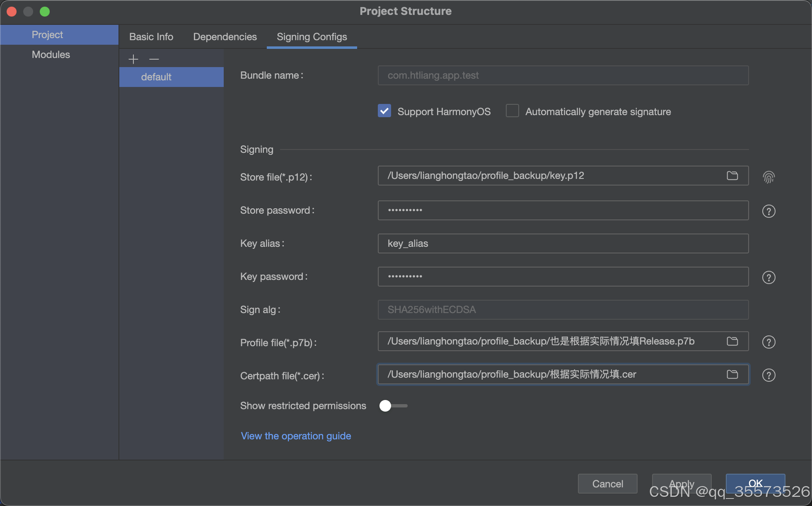Open help icon for Profile file
The image size is (812, 506).
click(x=768, y=342)
